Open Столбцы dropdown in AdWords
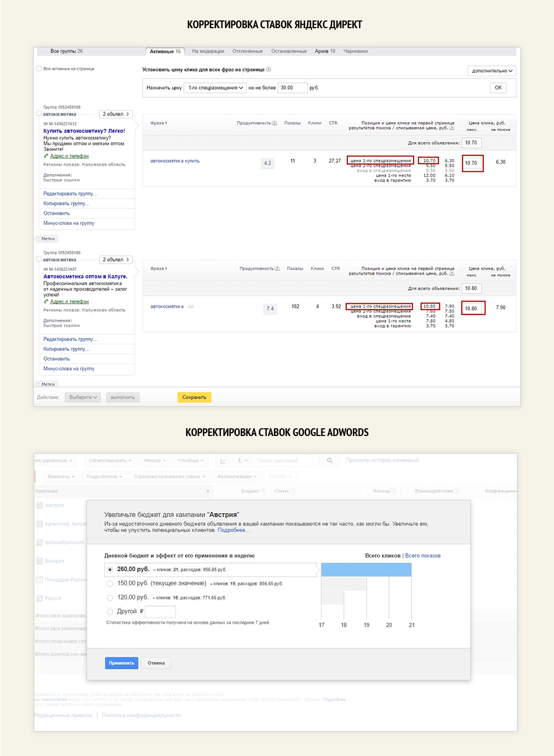This screenshot has height=756, width=554. point(191,460)
